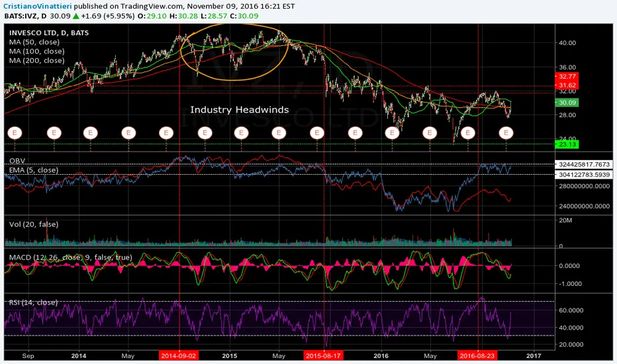Select the MACD (12, 26, close, 9) label

pos(70,257)
